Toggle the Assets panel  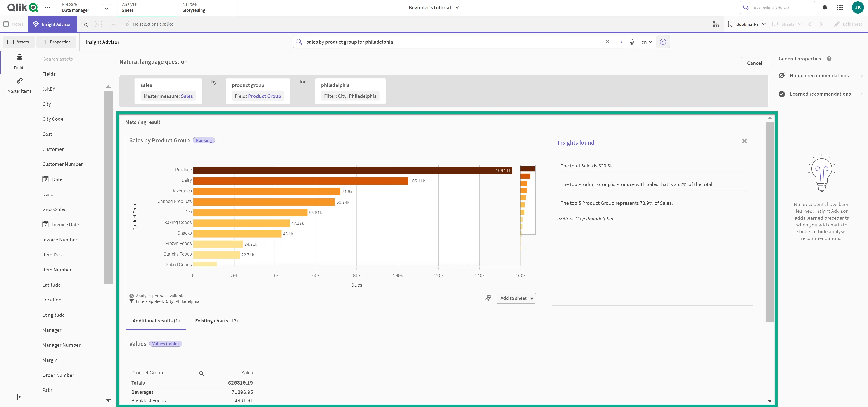click(19, 42)
